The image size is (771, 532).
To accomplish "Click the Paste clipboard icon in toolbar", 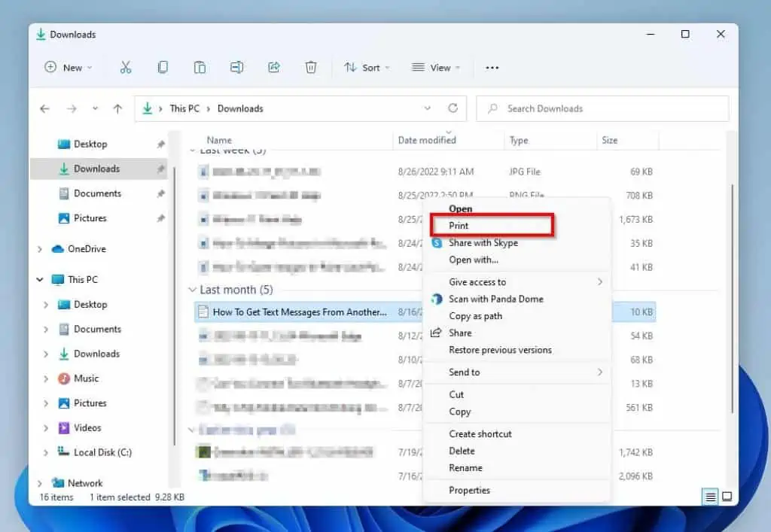I will point(200,67).
